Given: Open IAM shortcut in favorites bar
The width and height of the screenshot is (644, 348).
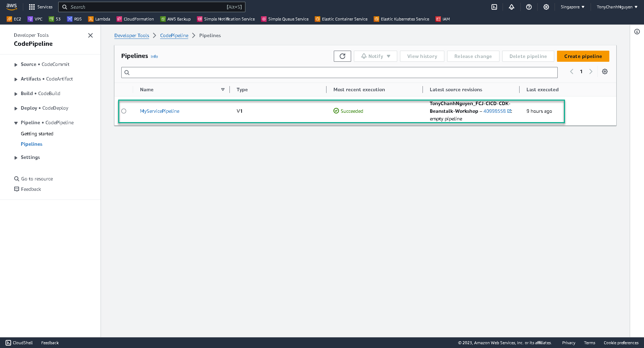Looking at the screenshot, I should tap(443, 19).
